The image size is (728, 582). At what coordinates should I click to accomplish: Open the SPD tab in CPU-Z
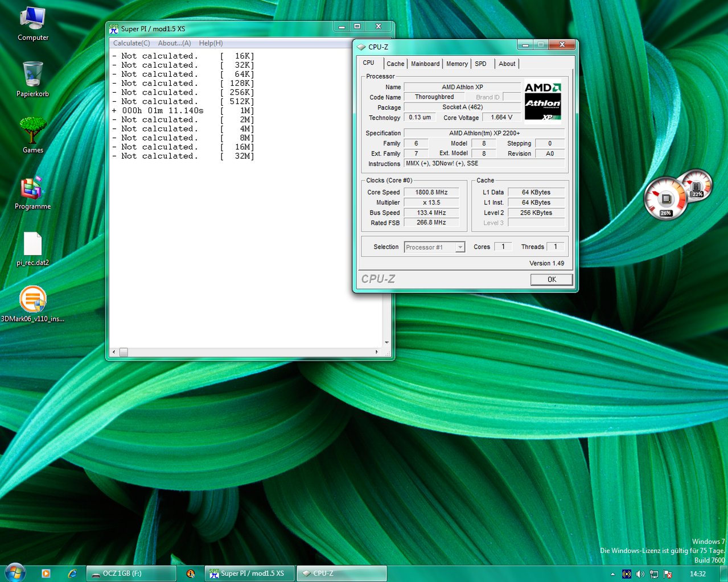481,64
